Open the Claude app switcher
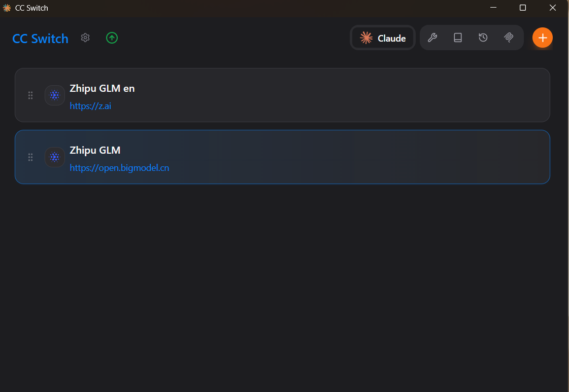This screenshot has width=569, height=392. (383, 38)
